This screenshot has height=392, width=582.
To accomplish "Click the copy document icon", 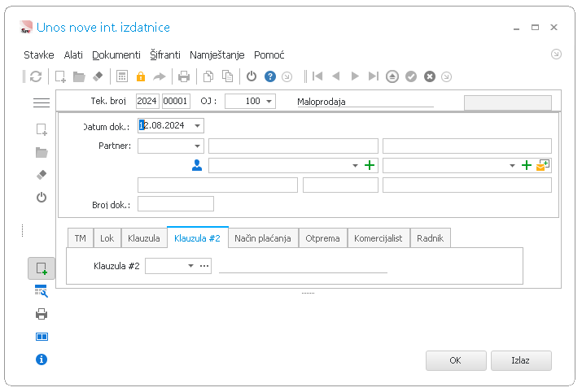I will pos(208,76).
